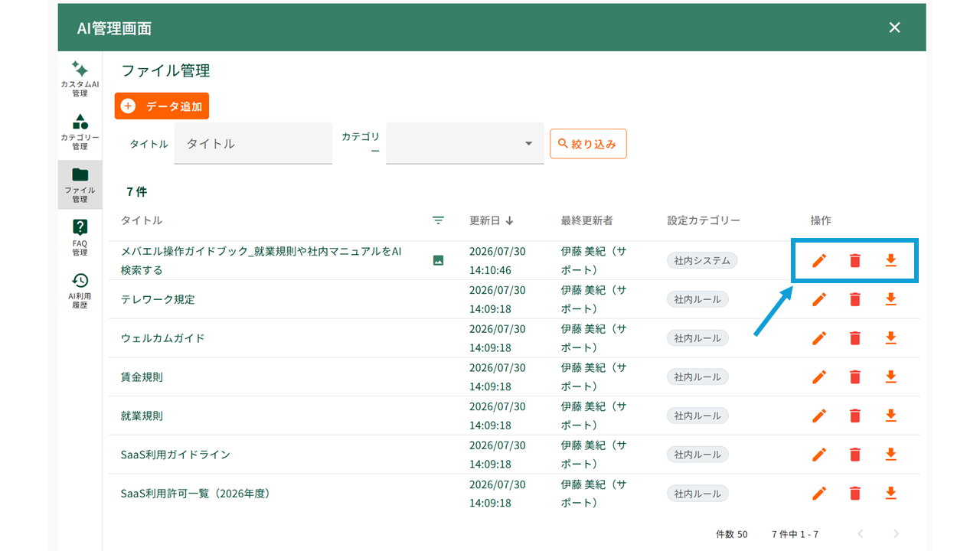The image size is (980, 551).
Task: Open カテゴリー管理 in the sidebar
Action: [x=80, y=132]
